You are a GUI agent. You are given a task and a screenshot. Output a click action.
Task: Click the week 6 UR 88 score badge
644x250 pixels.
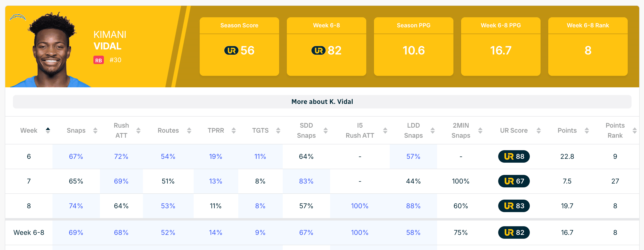tap(514, 156)
